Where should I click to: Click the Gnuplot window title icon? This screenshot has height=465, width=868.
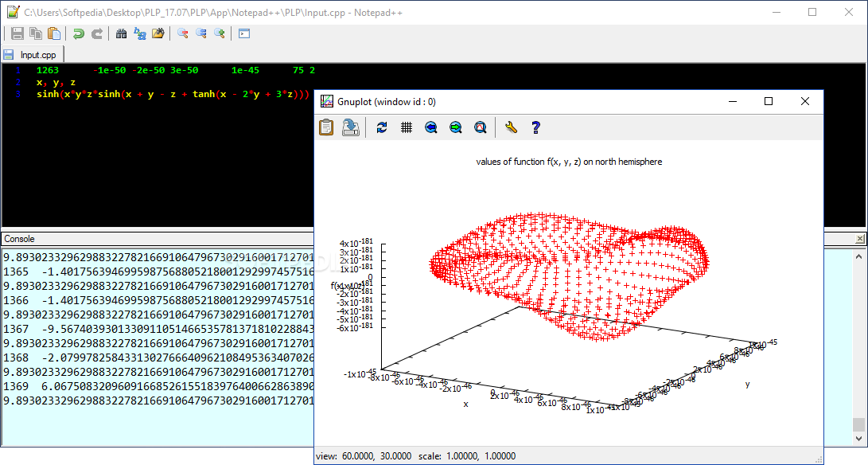327,101
